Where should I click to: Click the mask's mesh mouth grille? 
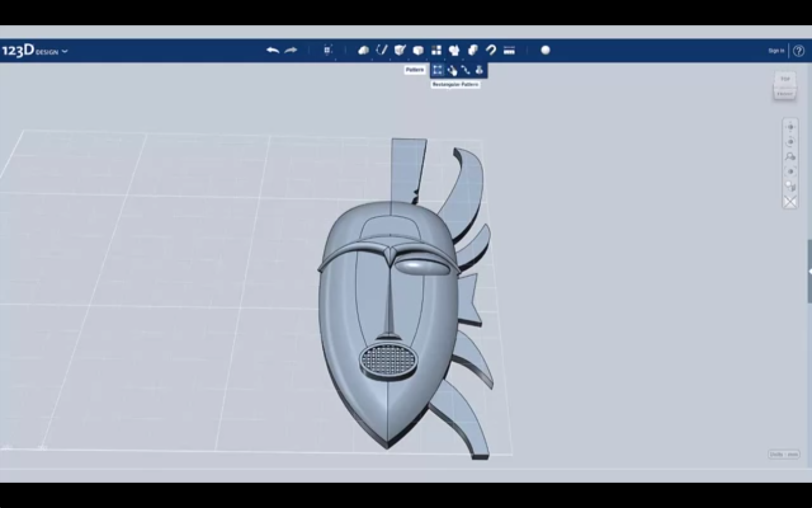pos(388,359)
